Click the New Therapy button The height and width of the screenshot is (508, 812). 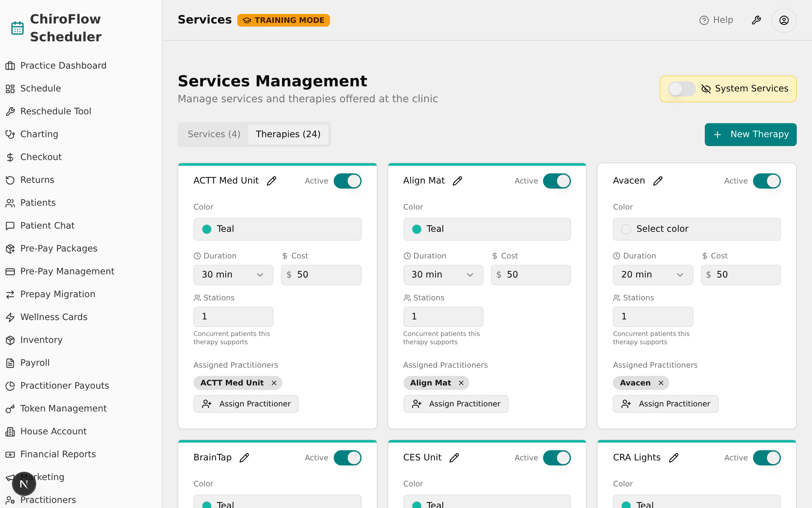pyautogui.click(x=750, y=134)
